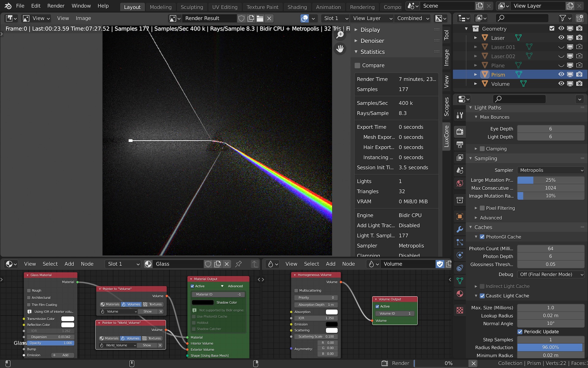Click the pin icon in node editor header
Screen dimensions: 588x368
239,264
